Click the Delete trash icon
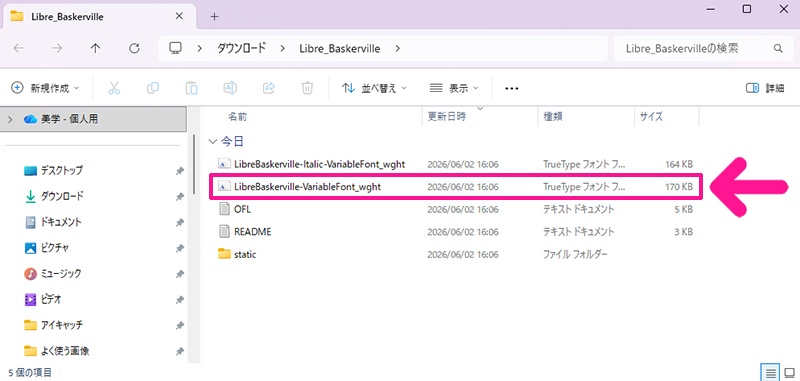The height and width of the screenshot is (381, 800). (307, 88)
